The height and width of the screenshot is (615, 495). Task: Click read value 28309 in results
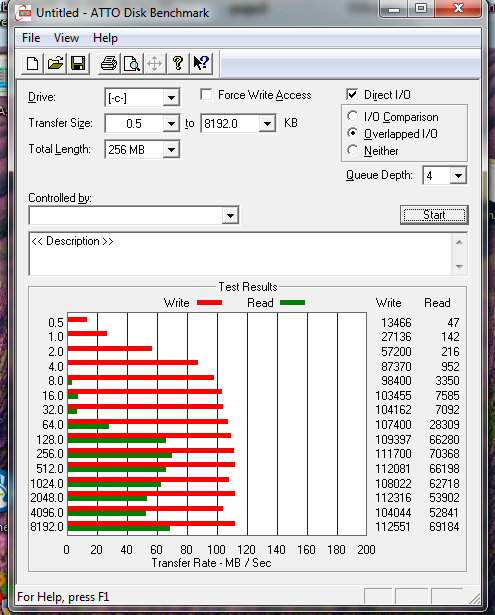pos(444,425)
